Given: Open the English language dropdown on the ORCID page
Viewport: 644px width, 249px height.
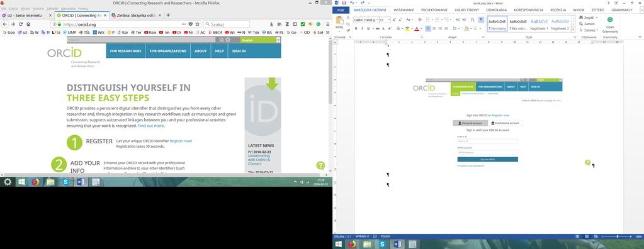Looking at the screenshot, I should 260,40.
